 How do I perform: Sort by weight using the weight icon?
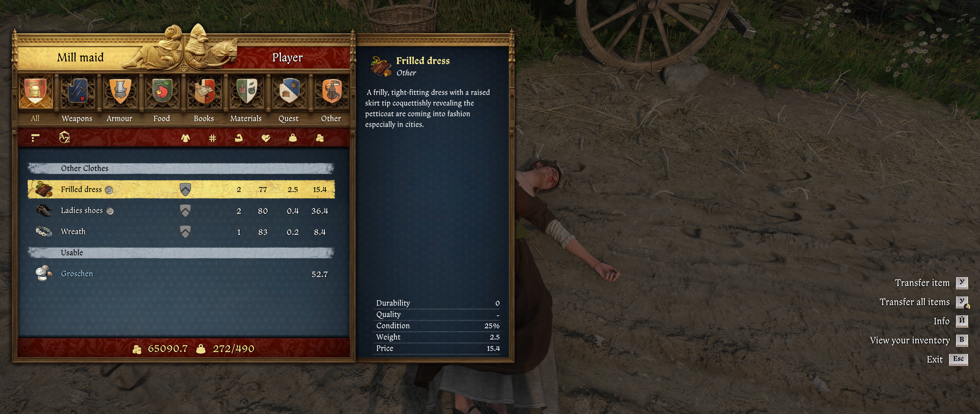tap(293, 138)
